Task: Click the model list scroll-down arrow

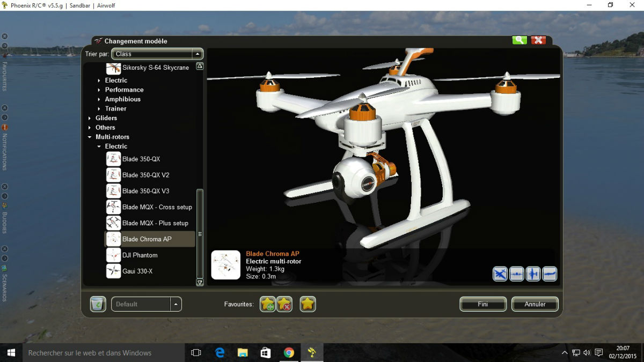Action: [x=200, y=282]
